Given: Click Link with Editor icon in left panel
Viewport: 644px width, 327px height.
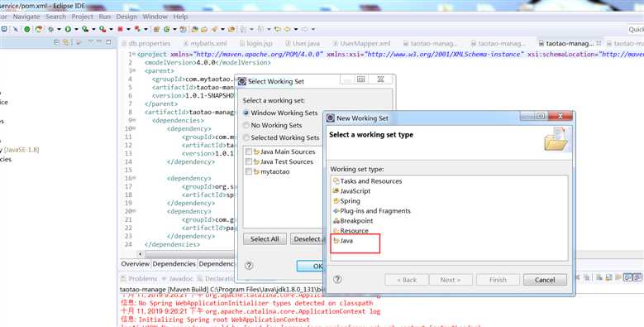Looking at the screenshot, I should click(65, 42).
